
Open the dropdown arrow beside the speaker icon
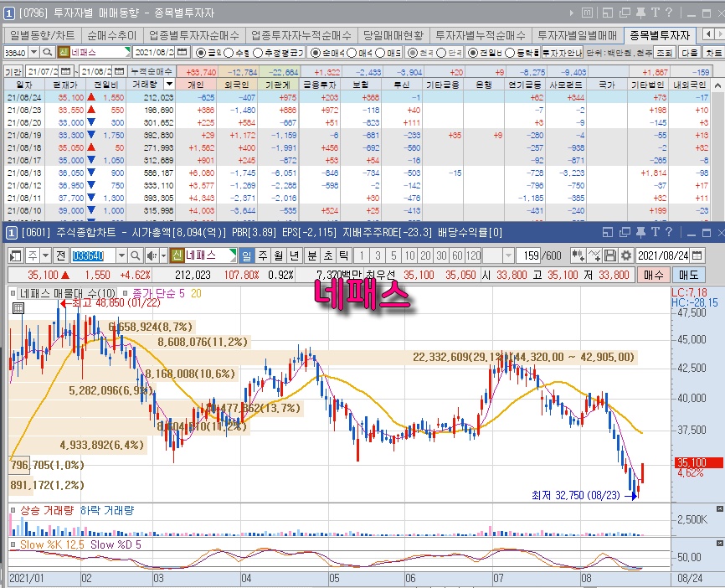[x=162, y=255]
